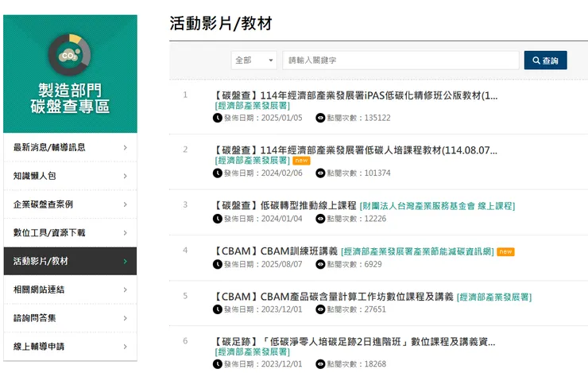
Task: Click the clock icon in the CBAM產品碳含量 row
Action: [x=218, y=309]
